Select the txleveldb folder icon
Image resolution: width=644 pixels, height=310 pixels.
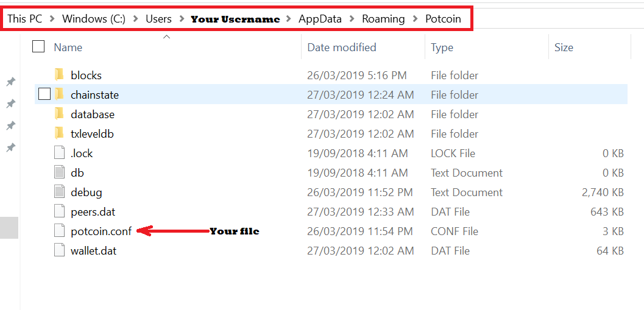point(59,134)
